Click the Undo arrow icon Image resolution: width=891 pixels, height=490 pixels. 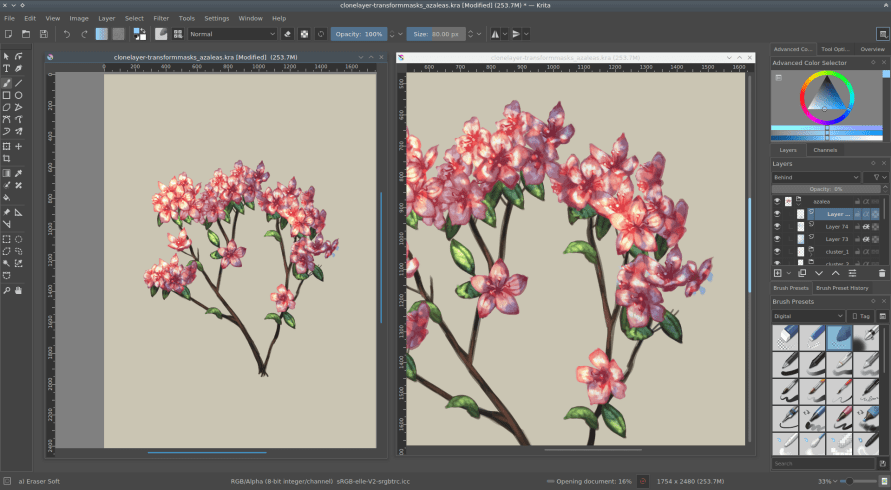pos(66,34)
